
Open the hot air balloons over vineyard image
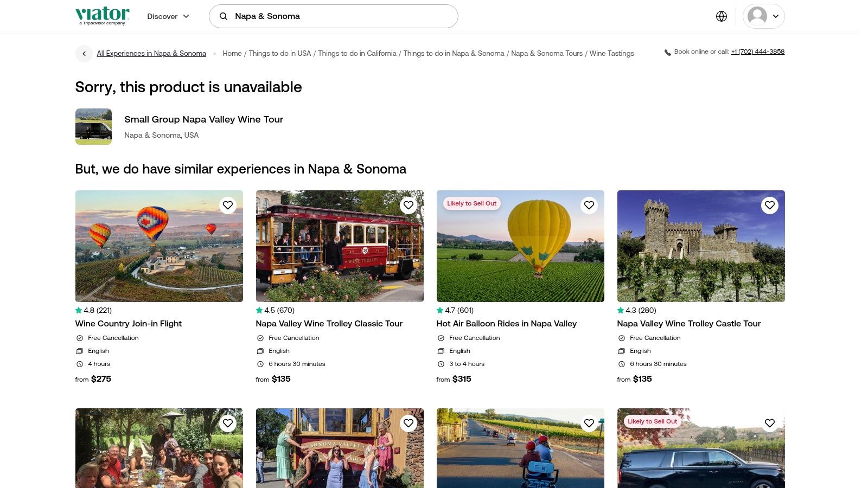click(159, 246)
